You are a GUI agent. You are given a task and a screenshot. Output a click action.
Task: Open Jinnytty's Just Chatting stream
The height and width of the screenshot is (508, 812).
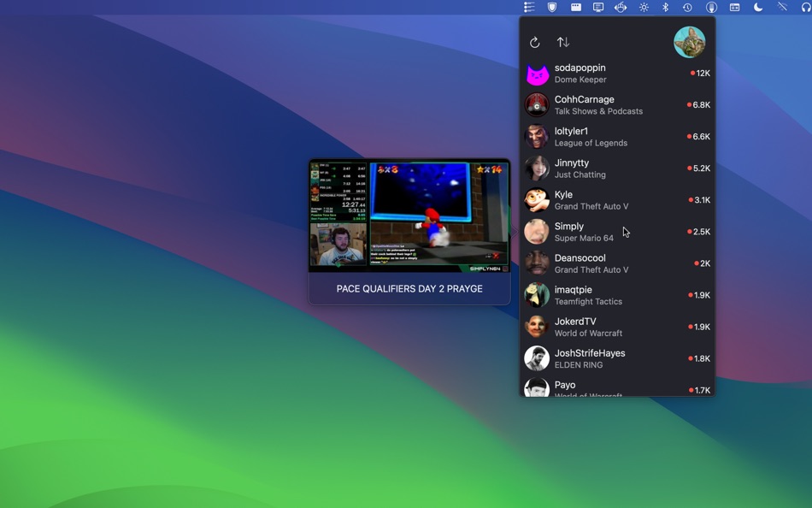pyautogui.click(x=598, y=168)
